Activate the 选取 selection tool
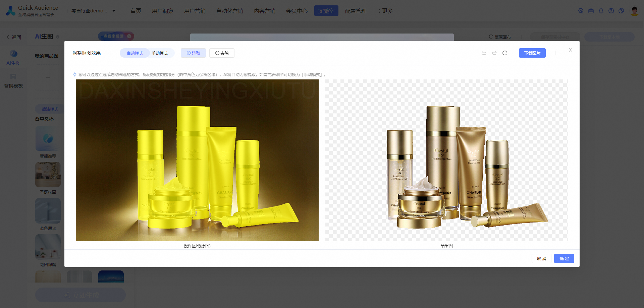The height and width of the screenshot is (308, 644). (x=193, y=53)
